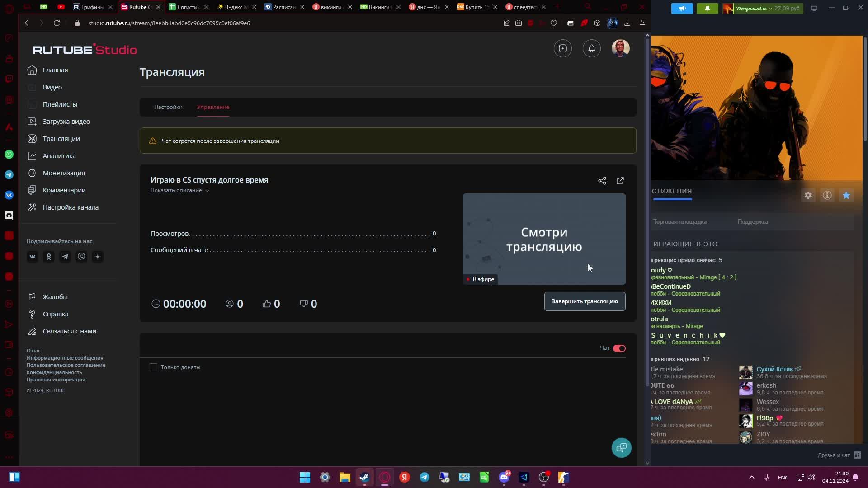
Task: Open the VK social link icon
Action: point(33,257)
